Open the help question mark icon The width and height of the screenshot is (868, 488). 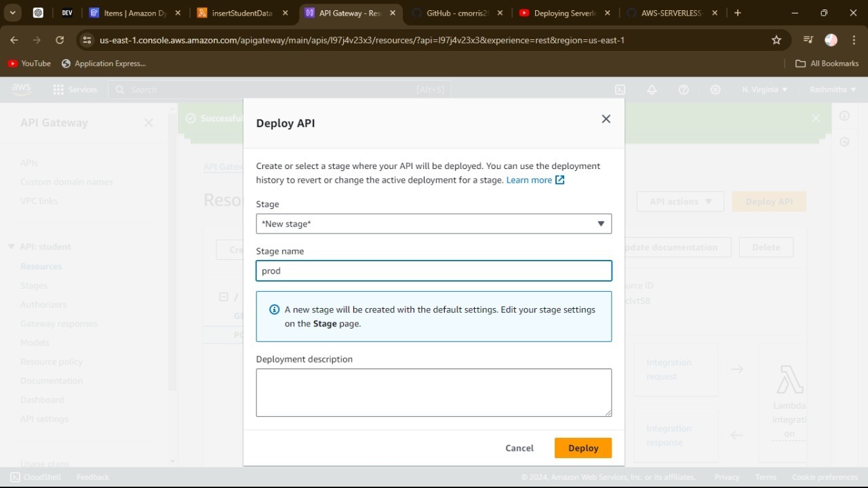(x=684, y=90)
